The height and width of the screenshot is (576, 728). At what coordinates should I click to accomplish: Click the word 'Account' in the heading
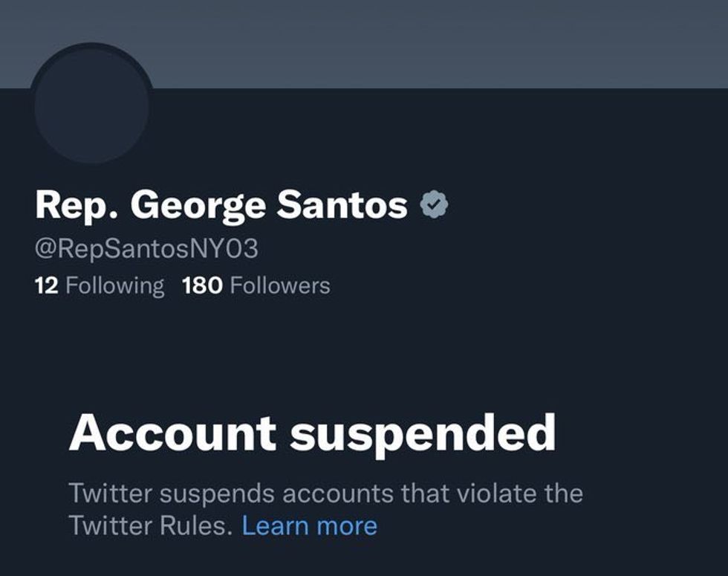pyautogui.click(x=172, y=433)
